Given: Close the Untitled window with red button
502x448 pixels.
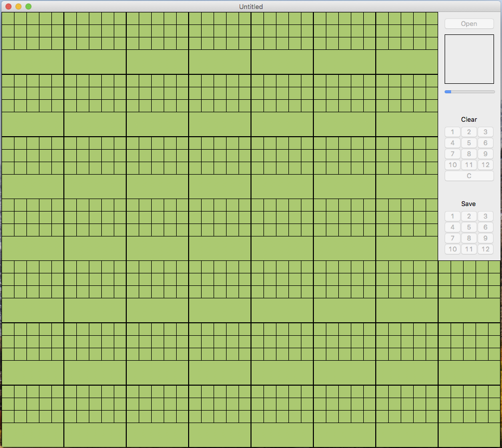Looking at the screenshot, I should click(8, 6).
